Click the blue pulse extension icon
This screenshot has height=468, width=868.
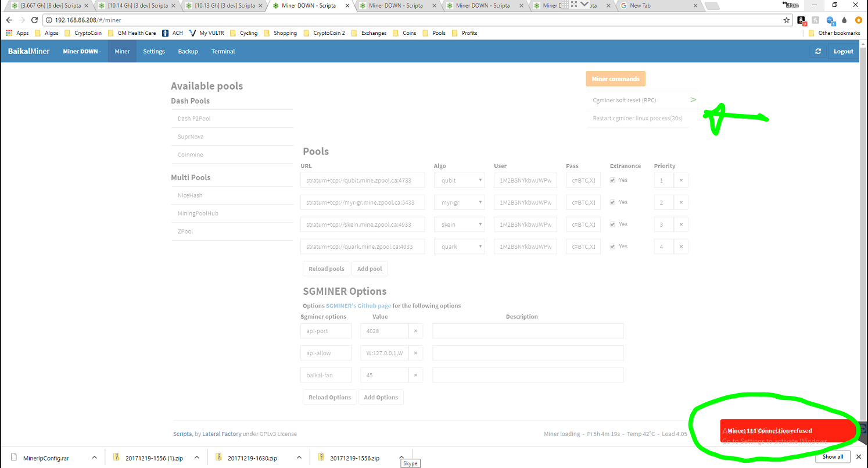[x=830, y=20]
